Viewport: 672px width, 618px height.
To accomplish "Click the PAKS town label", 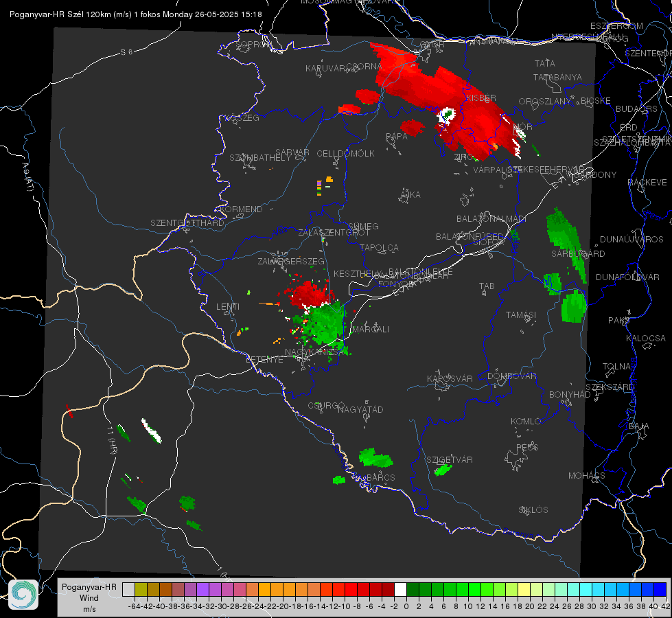I will point(619,321).
